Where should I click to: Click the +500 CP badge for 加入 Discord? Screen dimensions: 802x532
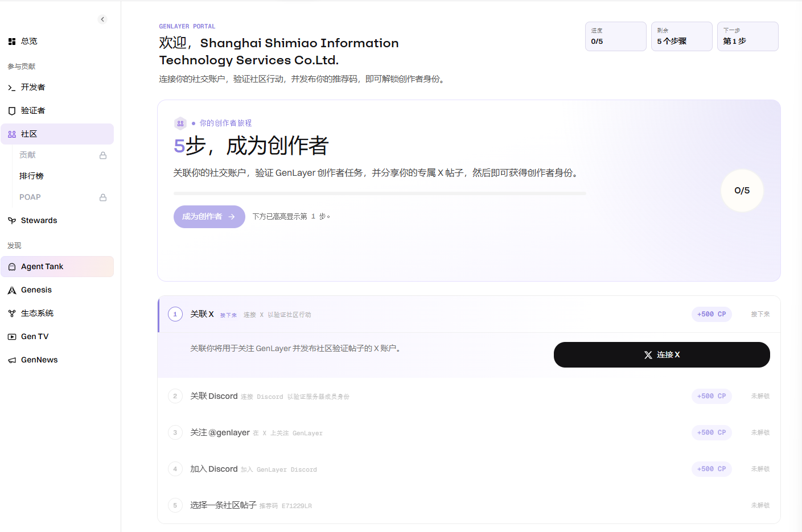coord(711,469)
